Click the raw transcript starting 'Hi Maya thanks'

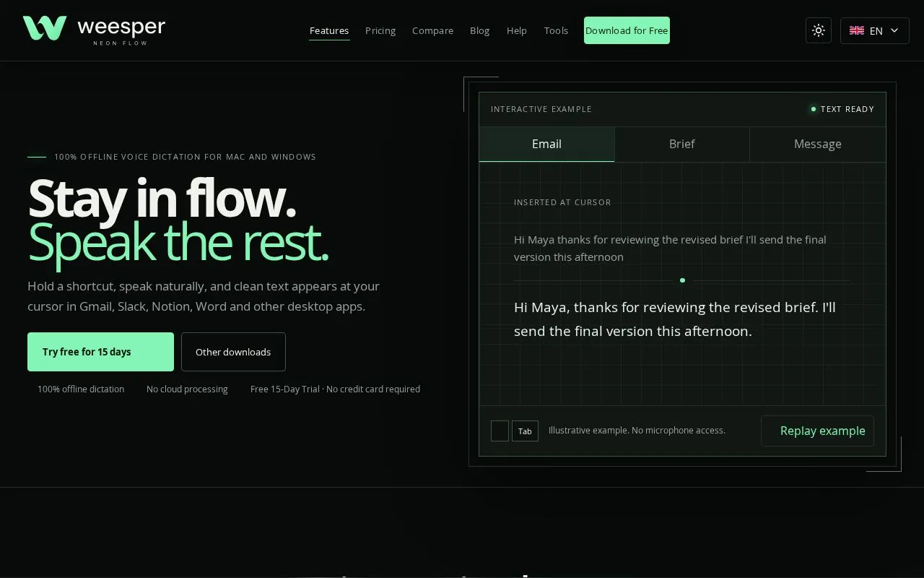point(670,248)
